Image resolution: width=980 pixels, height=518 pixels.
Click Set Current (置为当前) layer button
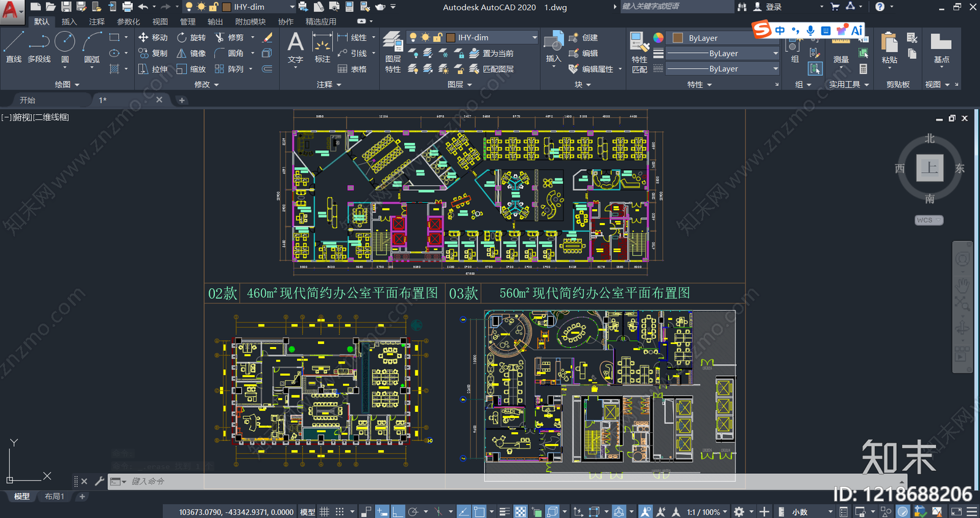point(492,53)
